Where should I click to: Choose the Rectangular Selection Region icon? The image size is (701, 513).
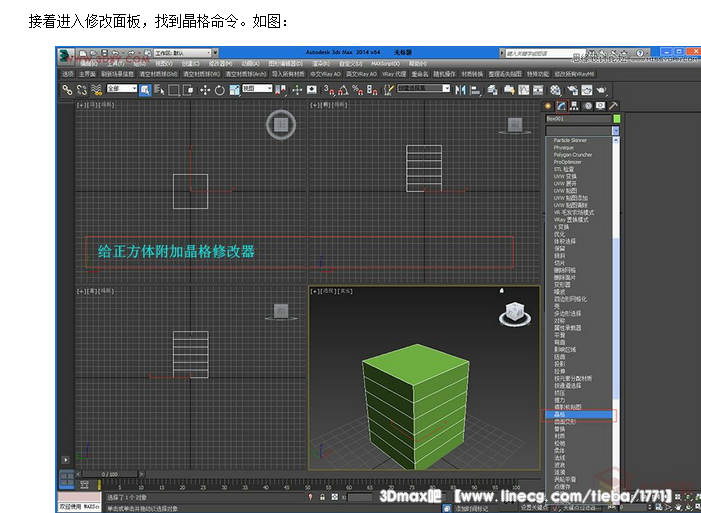tap(173, 90)
